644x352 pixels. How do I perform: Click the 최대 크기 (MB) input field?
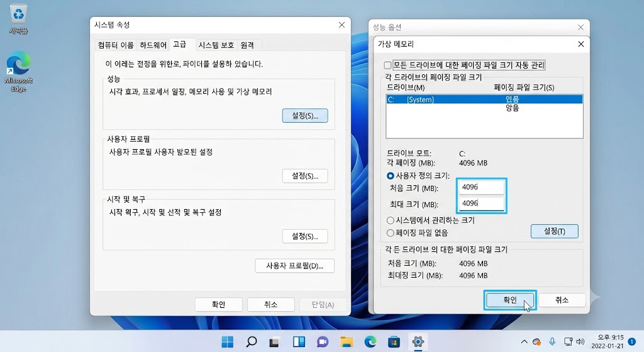pos(481,203)
